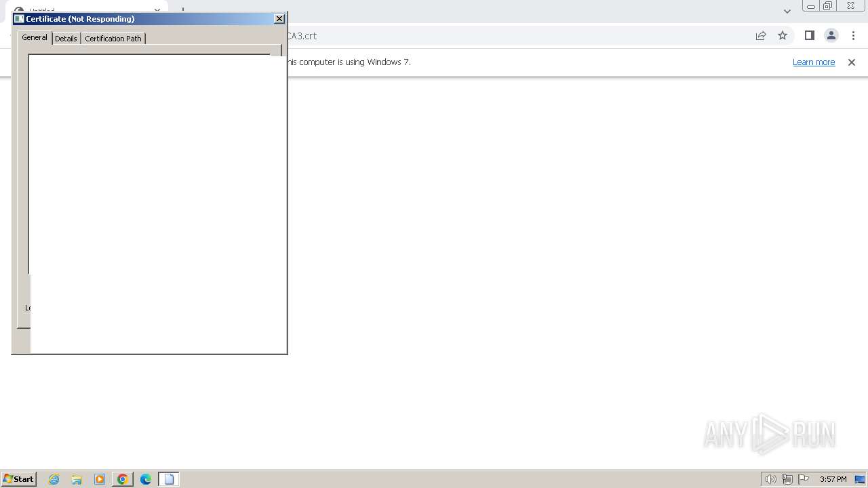This screenshot has width=868, height=488.
Task: Dismiss the Windows 7 notification bar
Action: click(852, 62)
